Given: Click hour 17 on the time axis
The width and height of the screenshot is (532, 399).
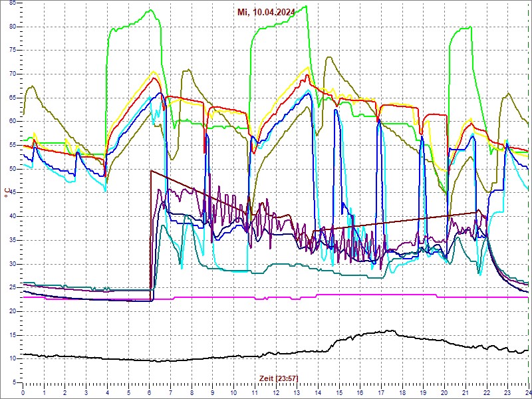Looking at the screenshot, I should coord(381,392).
